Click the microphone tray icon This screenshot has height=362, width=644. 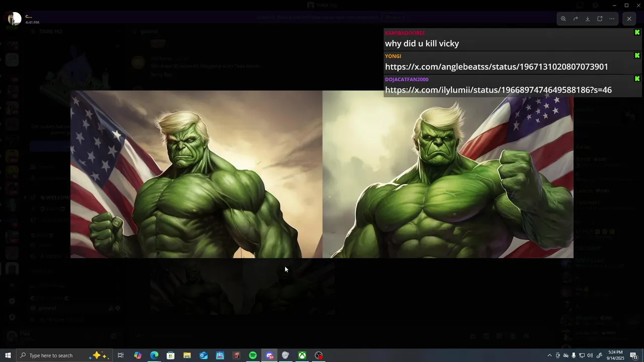tap(574, 355)
